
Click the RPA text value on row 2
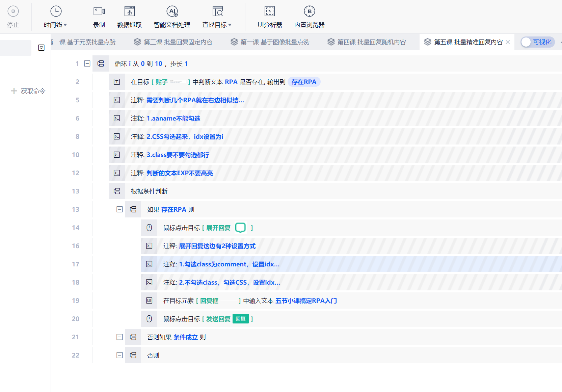pyautogui.click(x=231, y=82)
